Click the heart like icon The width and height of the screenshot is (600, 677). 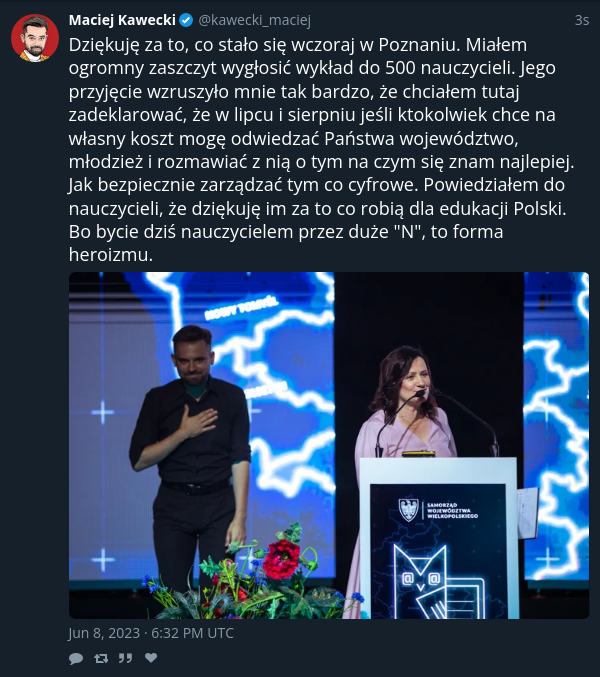[151, 658]
